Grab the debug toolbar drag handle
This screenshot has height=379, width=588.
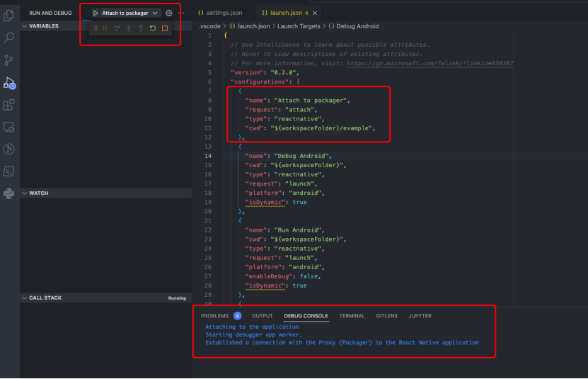tap(96, 28)
